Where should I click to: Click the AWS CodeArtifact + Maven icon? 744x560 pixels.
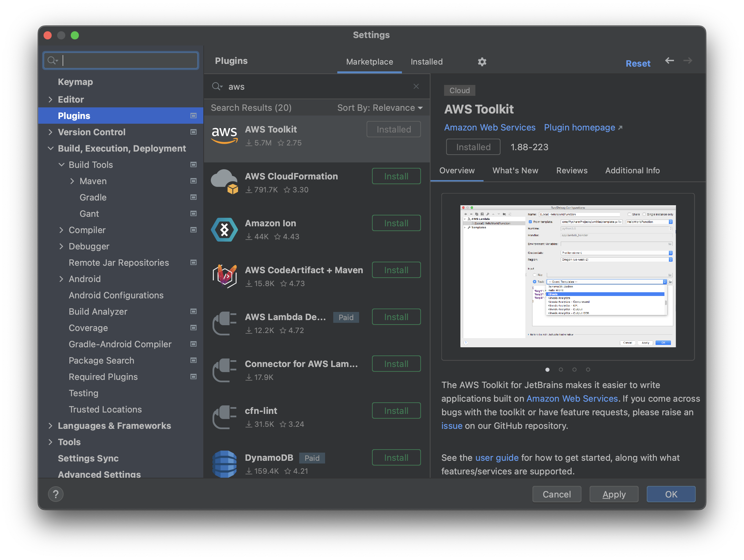[x=224, y=276]
